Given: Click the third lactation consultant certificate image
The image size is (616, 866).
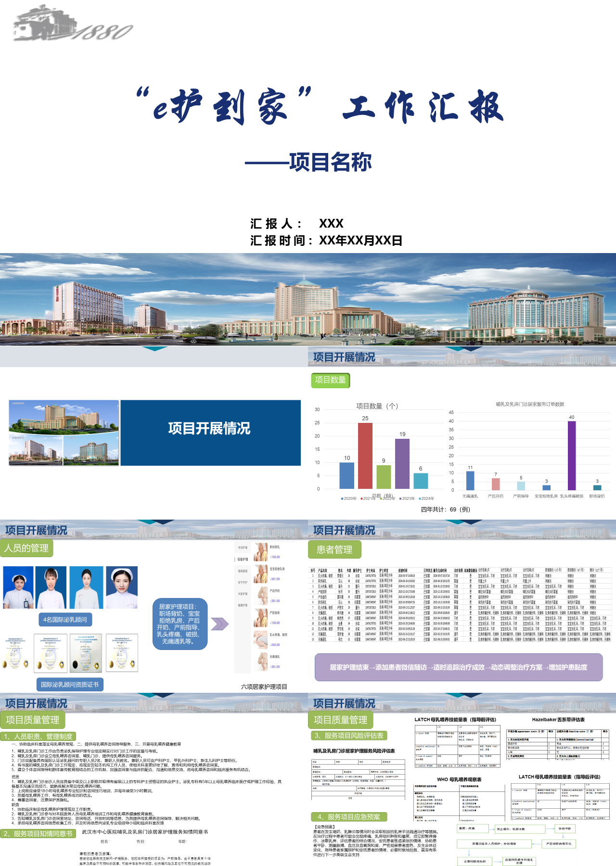Looking at the screenshot, I should tap(86, 653).
